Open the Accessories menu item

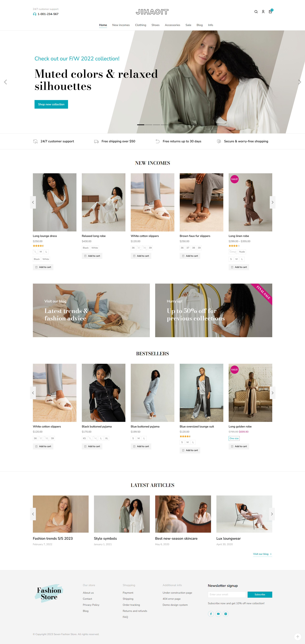[172, 25]
